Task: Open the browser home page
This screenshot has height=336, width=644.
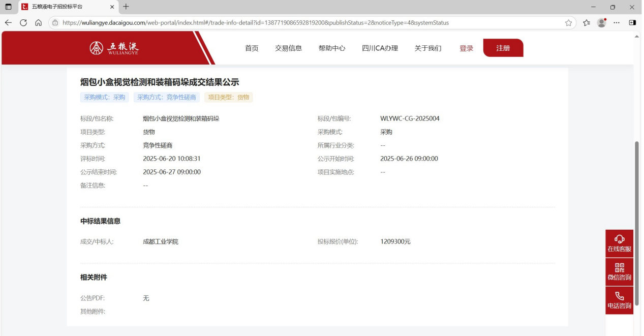Action: coord(39,23)
